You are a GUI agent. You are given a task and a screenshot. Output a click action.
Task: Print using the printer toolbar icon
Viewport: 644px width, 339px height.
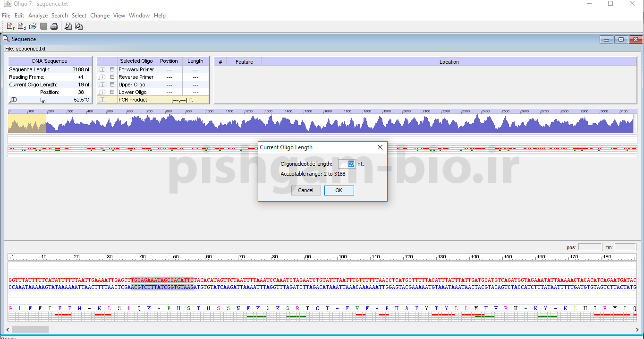coord(54,26)
